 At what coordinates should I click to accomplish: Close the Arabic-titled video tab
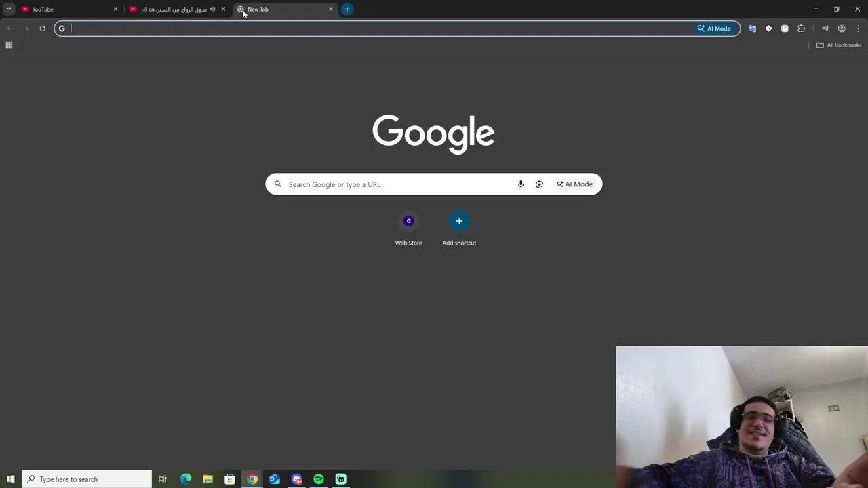223,9
